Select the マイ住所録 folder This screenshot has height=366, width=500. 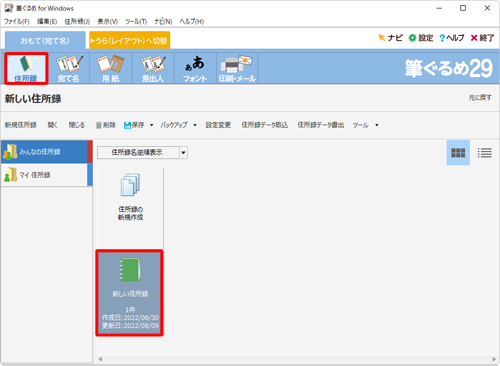click(46, 175)
